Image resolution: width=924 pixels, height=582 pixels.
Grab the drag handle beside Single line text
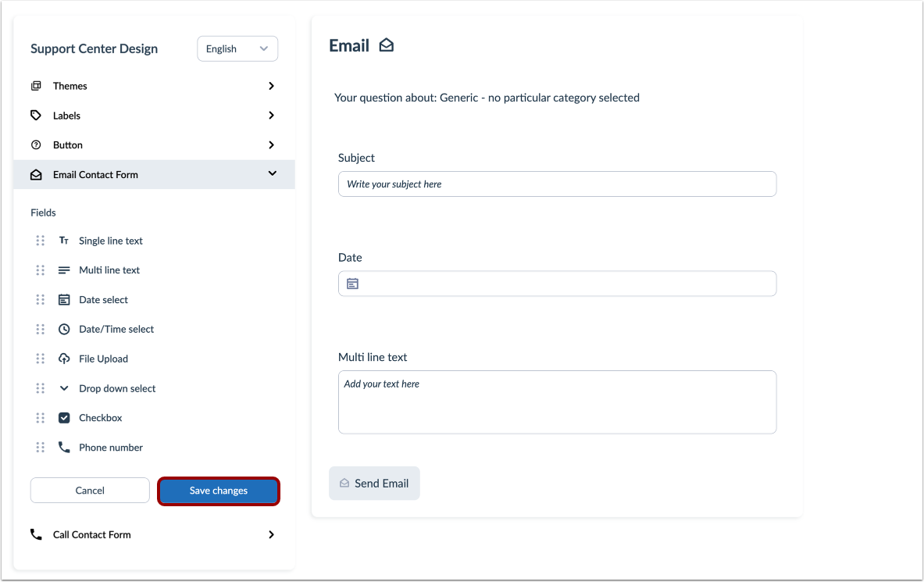40,241
